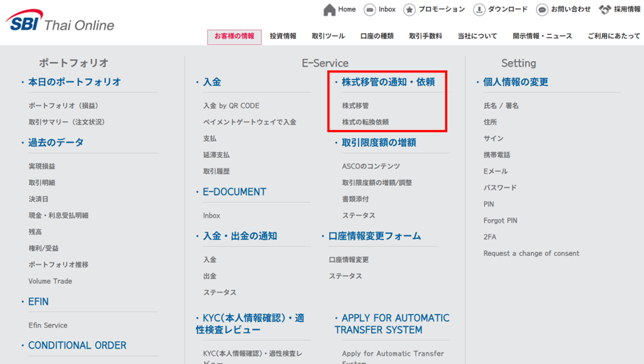644x364 pixels.
Task: Open 支払 link
Action: pos(209,139)
